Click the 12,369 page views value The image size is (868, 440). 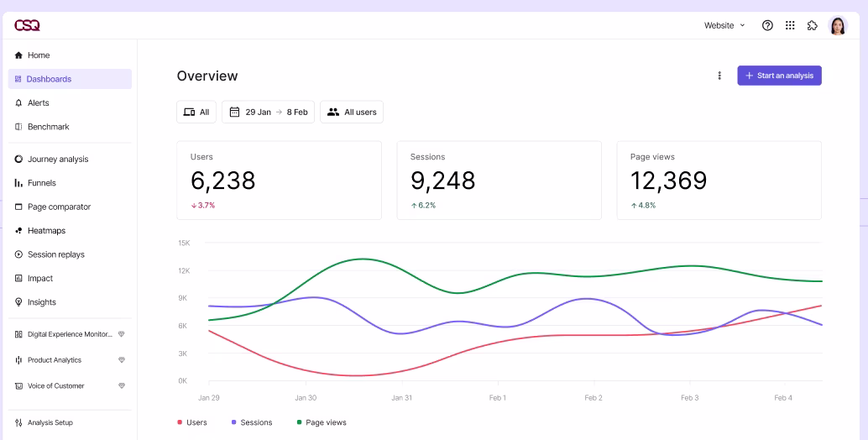(x=669, y=181)
